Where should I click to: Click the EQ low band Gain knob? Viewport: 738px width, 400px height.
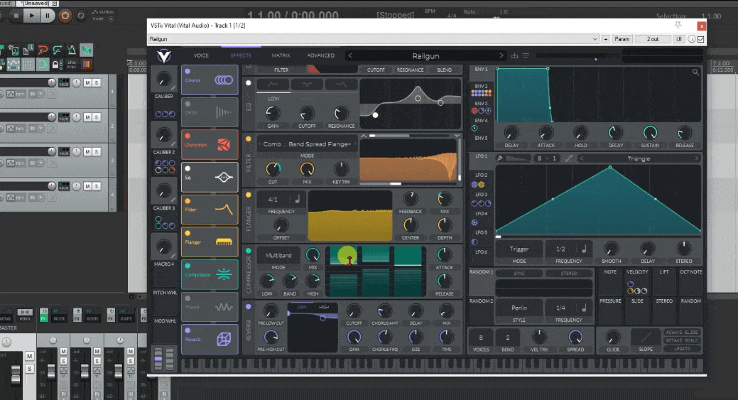[x=274, y=113]
